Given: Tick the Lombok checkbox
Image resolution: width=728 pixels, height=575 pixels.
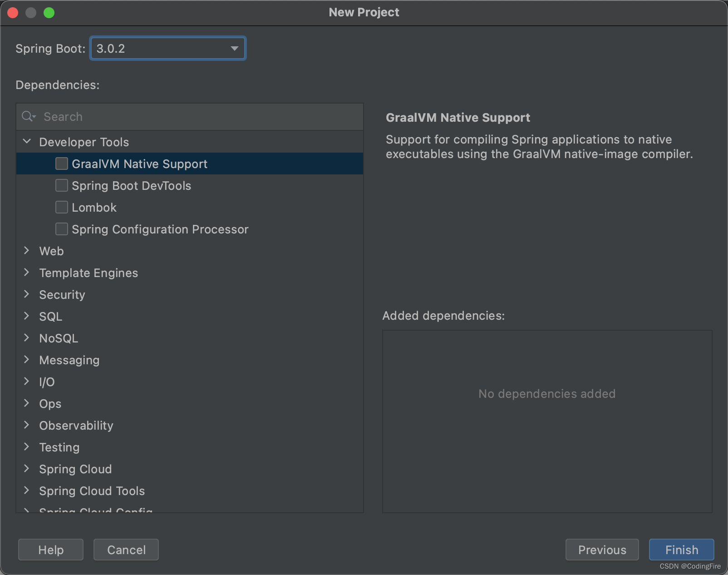Looking at the screenshot, I should click(62, 207).
